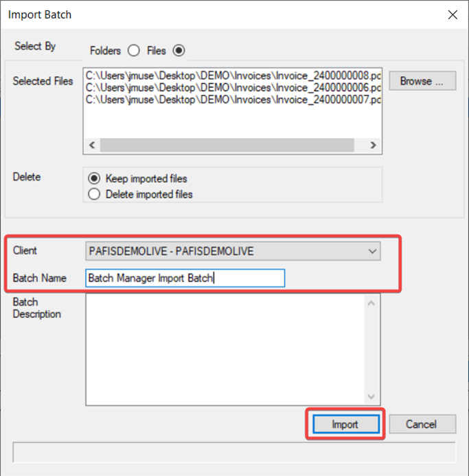The height and width of the screenshot is (476, 469).
Task: Click Batch Description scroll up arrow
Action: 372,302
